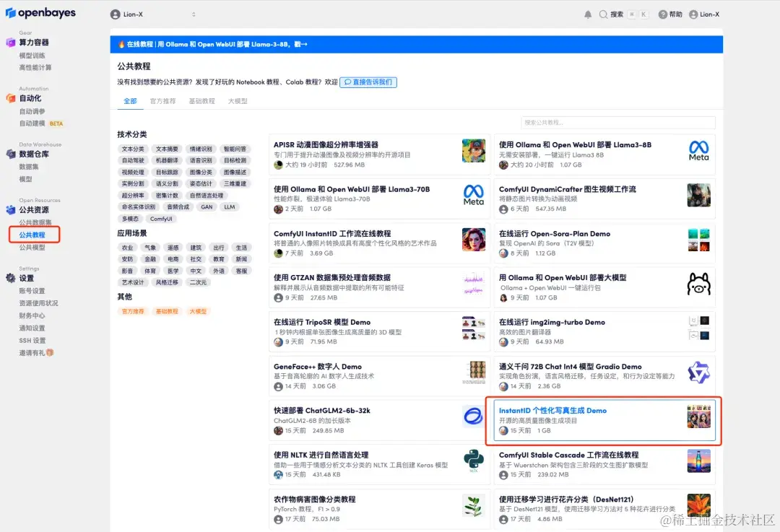Click the ComfyUI InstantID portrait thumbnail

pyautogui.click(x=474, y=239)
